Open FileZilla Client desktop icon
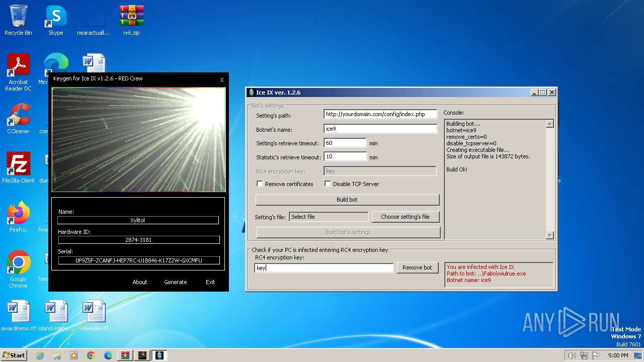This screenshot has height=362, width=644. pos(18,167)
